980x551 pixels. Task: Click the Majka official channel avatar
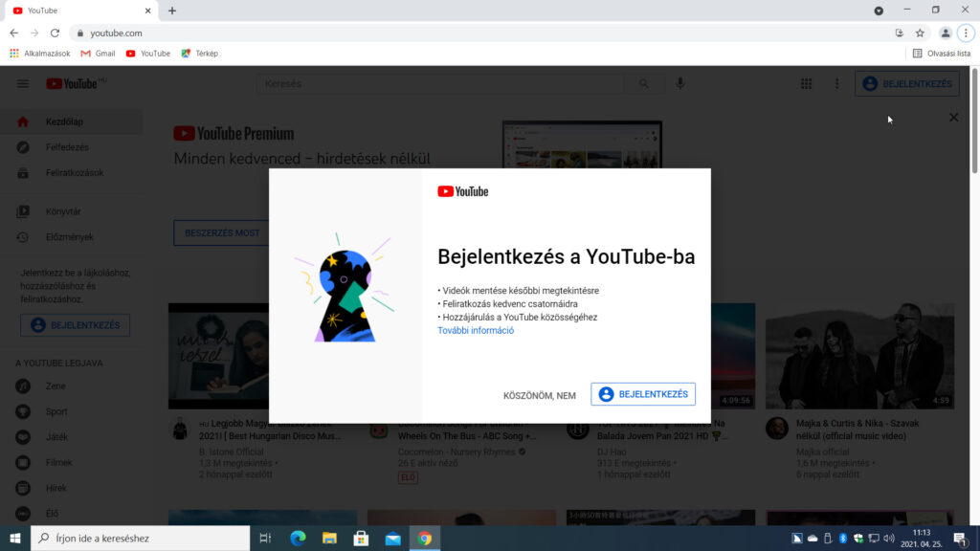tap(777, 429)
